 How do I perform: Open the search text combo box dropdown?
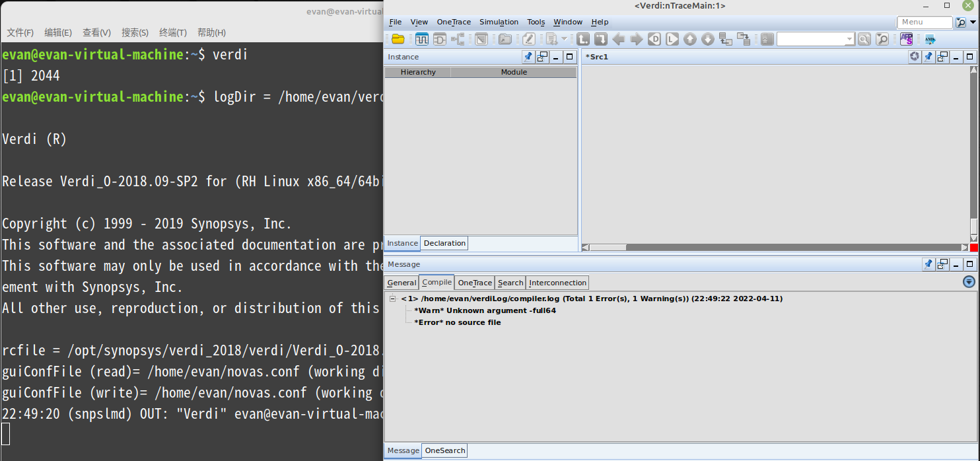coord(851,38)
